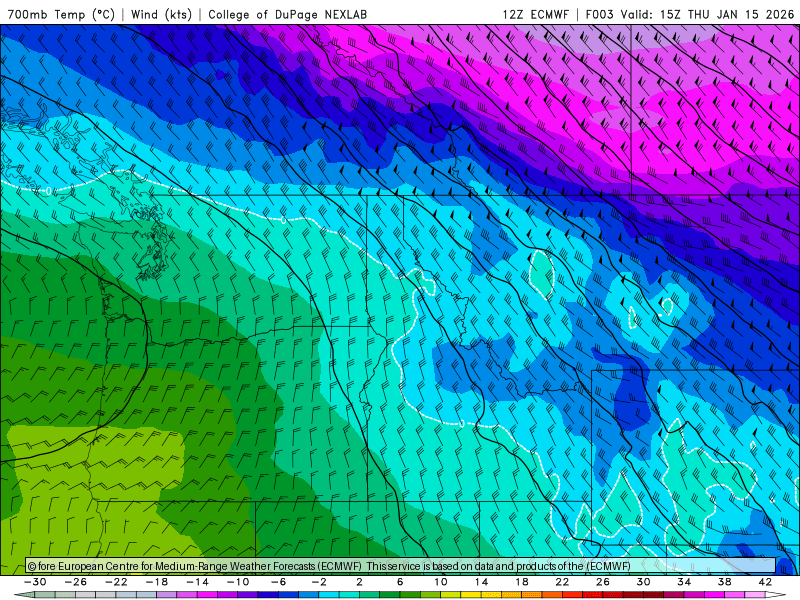Click the -18 value on temperature scale
This screenshot has height=600, width=800.
point(157,582)
